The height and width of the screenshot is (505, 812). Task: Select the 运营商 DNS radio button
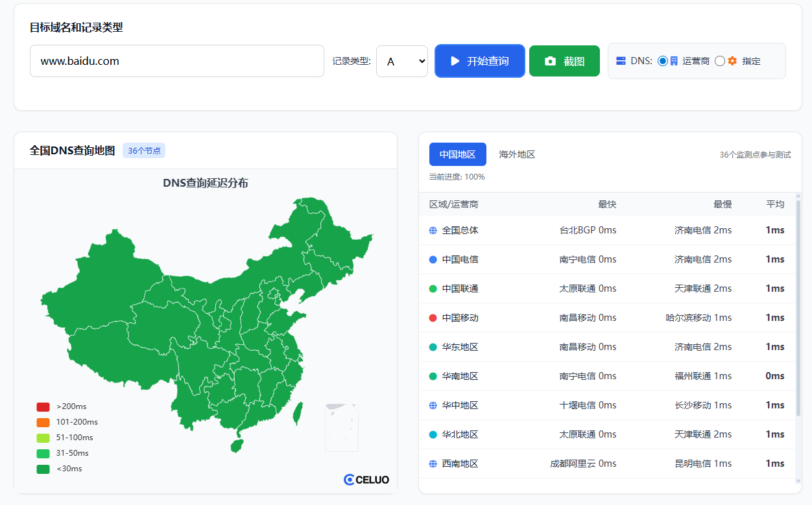coord(662,61)
